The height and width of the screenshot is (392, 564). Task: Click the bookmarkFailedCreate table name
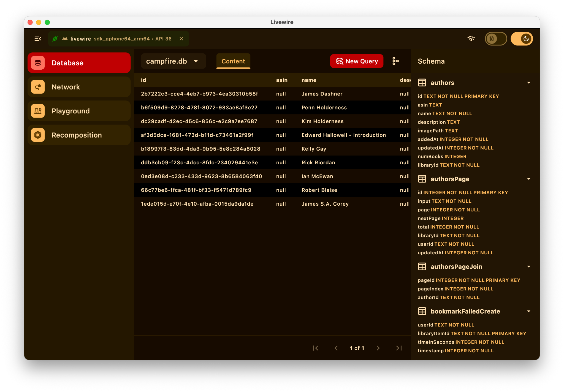click(x=465, y=311)
